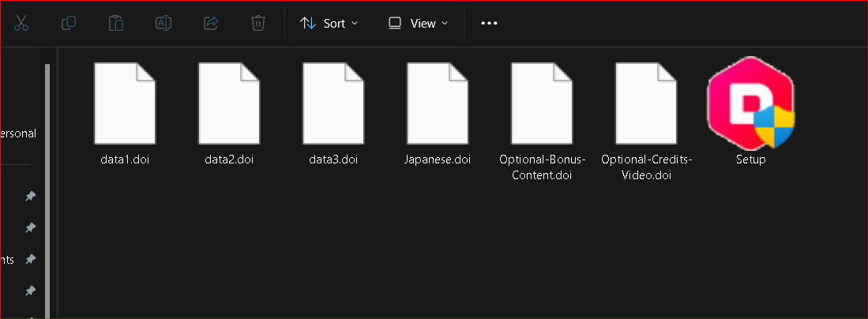The image size is (868, 319).
Task: Click the Copy icon in toolbar
Action: (x=69, y=23)
